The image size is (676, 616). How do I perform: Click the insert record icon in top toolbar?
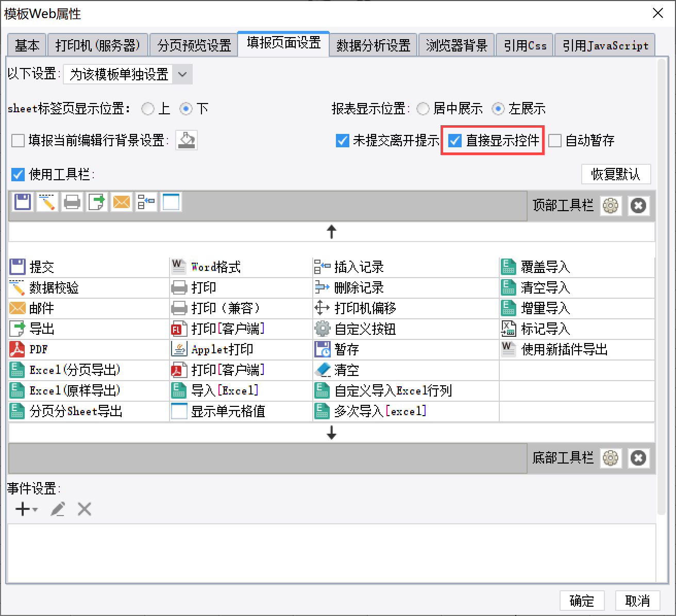(146, 202)
